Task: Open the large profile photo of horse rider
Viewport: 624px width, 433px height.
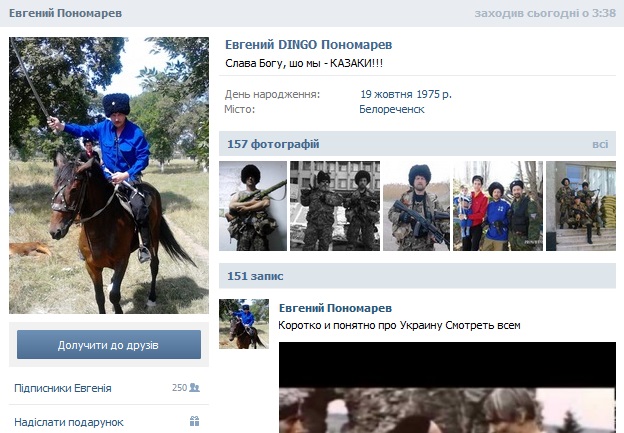Action: click(109, 176)
